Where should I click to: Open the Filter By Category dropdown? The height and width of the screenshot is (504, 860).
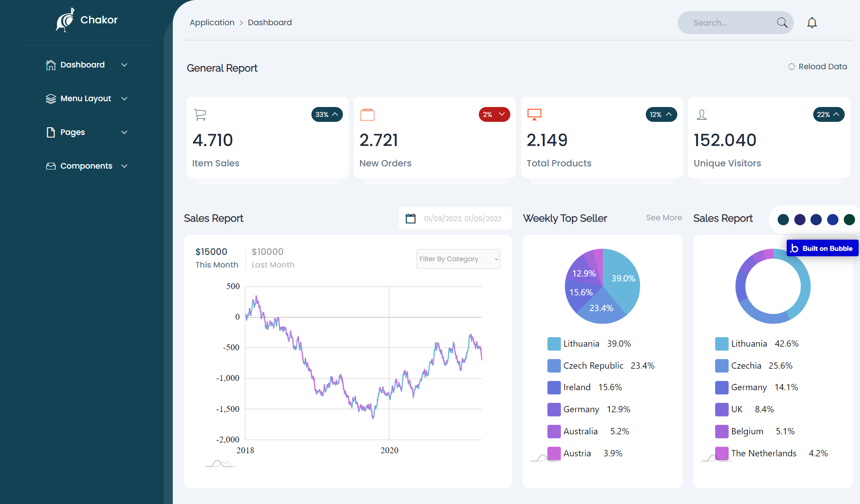tap(458, 259)
